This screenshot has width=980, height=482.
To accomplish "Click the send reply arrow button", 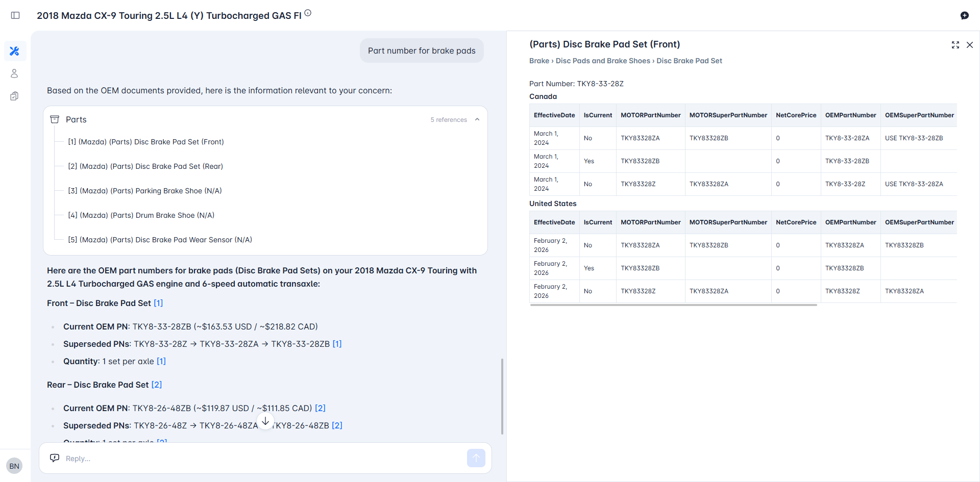I will coord(476,458).
